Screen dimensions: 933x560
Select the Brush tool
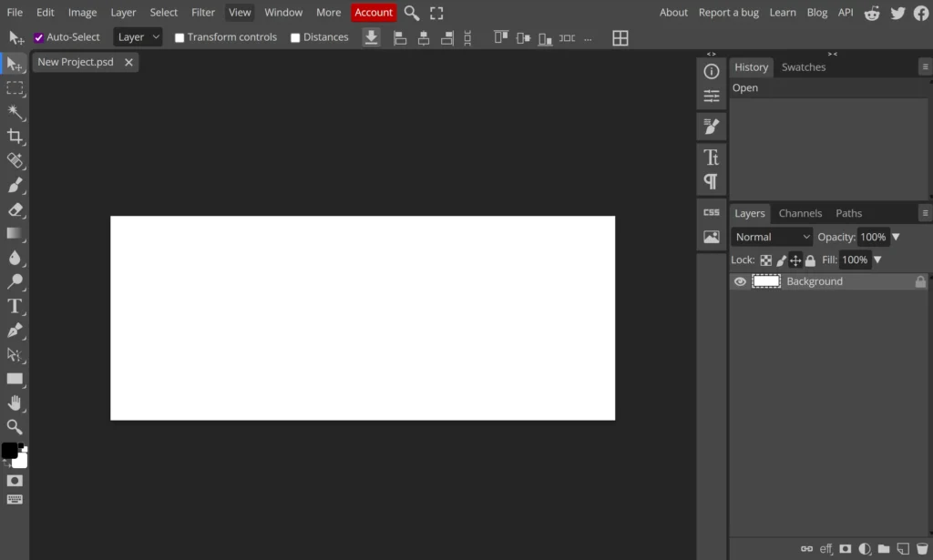click(x=15, y=185)
